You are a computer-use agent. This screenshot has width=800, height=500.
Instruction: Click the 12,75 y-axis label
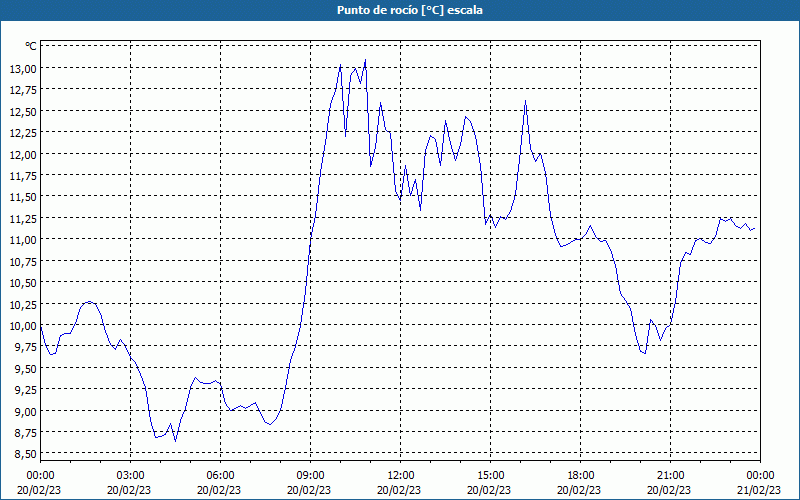[23, 90]
